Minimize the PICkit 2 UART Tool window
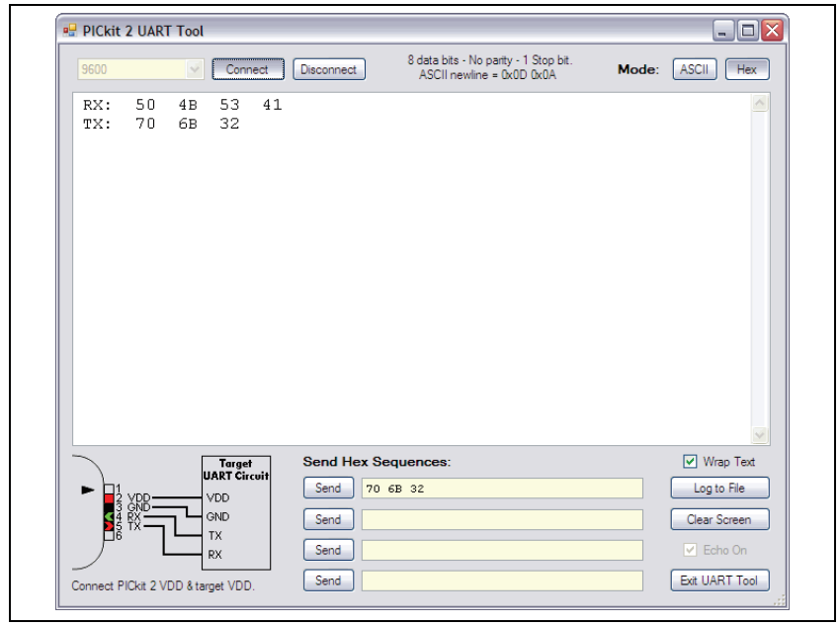The height and width of the screenshot is (626, 840). click(x=722, y=31)
